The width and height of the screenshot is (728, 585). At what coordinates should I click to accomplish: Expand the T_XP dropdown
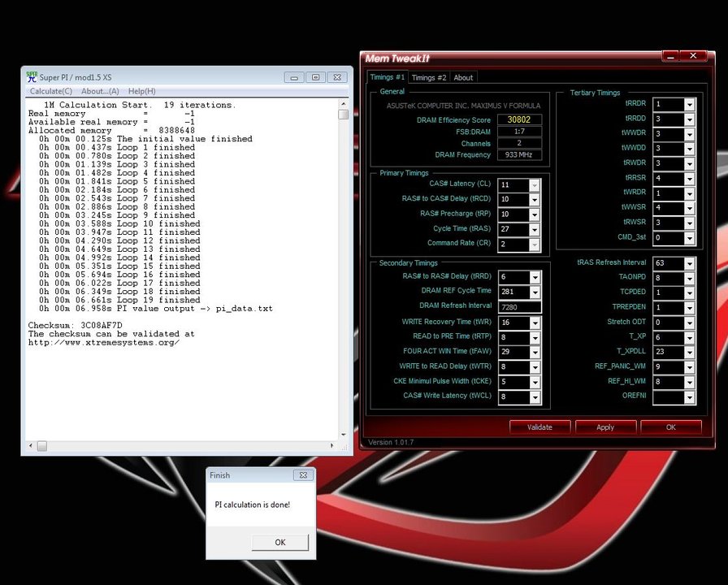[x=690, y=337]
